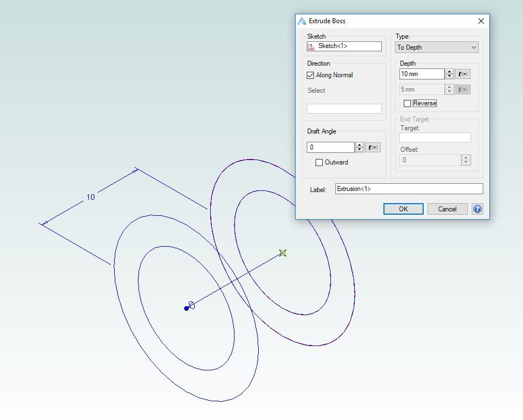
Task: Click the 10 mm depth input field
Action: (421, 74)
